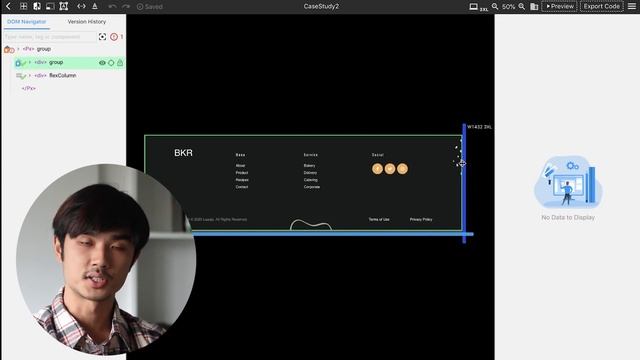The height and width of the screenshot is (360, 640).
Task: Click the horizontal width arrows icon
Action: (81, 6)
